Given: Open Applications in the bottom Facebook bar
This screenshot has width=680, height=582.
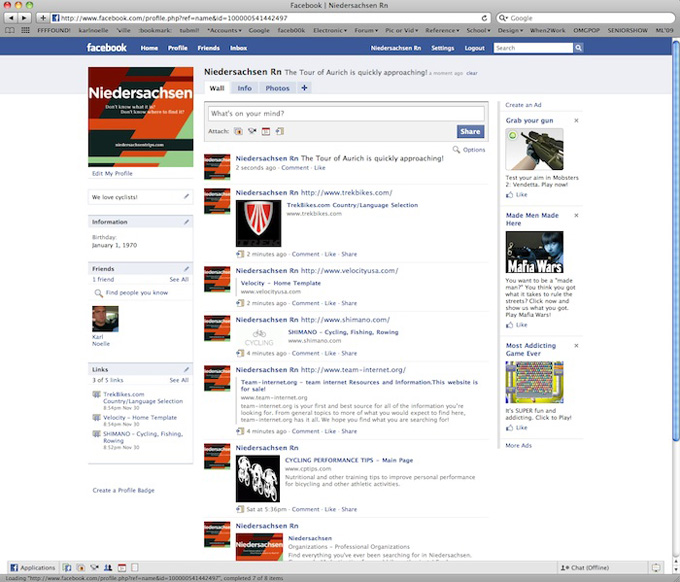Looking at the screenshot, I should pyautogui.click(x=33, y=567).
